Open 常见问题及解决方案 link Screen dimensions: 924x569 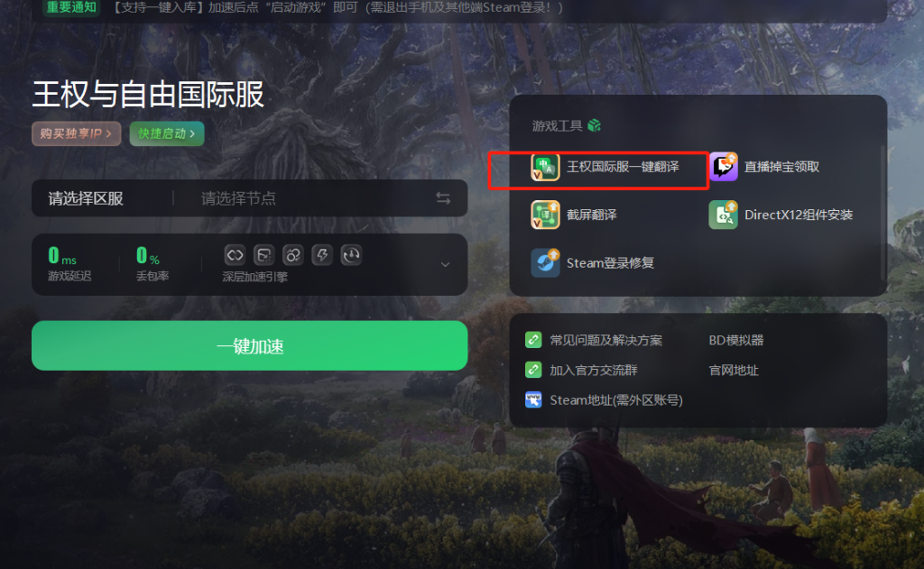605,340
